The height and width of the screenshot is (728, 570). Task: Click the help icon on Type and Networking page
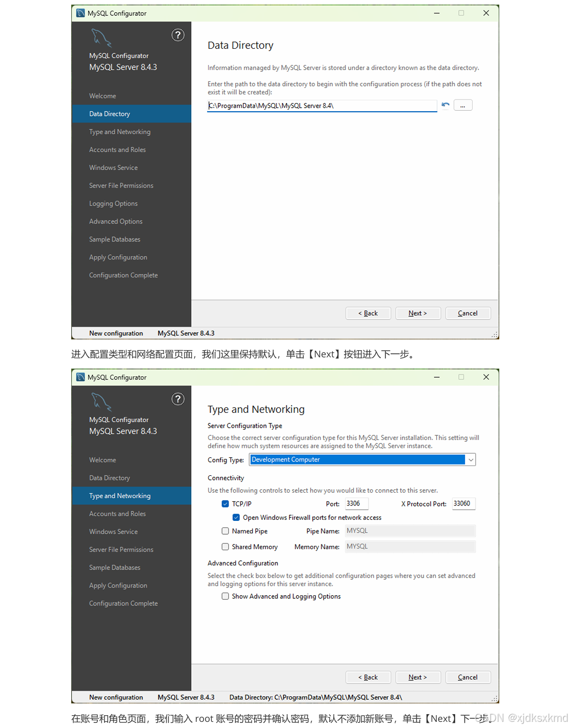(x=178, y=399)
